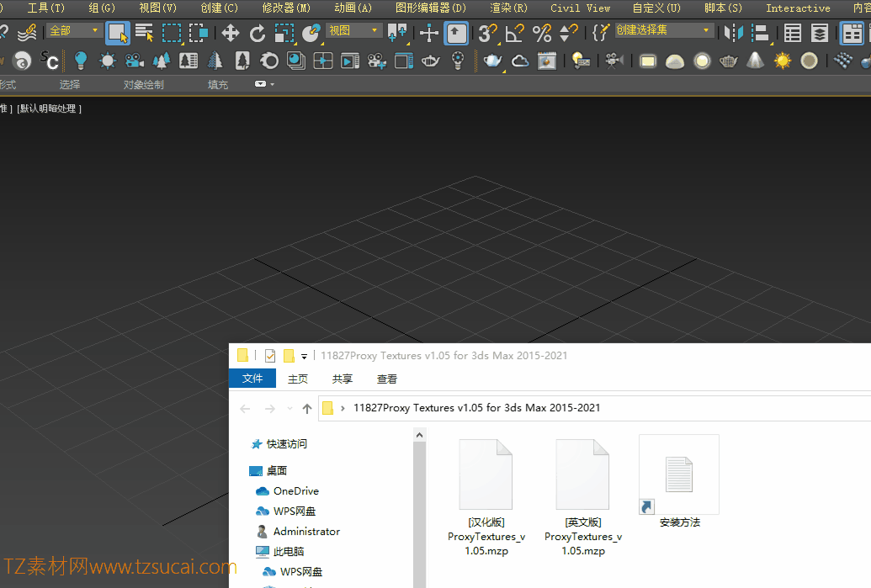Click the light lister bulb icon
The height and width of the screenshot is (588, 871).
coord(581,60)
